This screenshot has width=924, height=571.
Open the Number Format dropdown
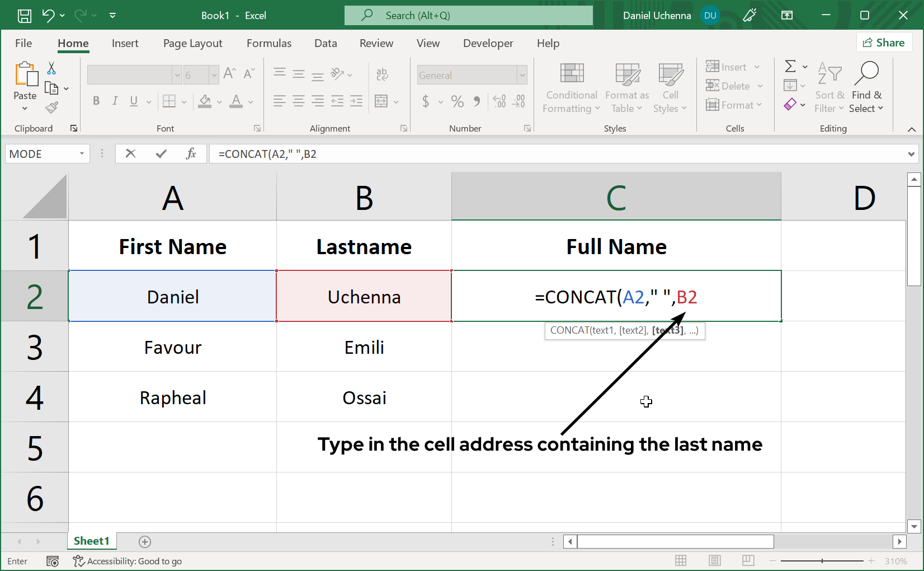pos(521,74)
